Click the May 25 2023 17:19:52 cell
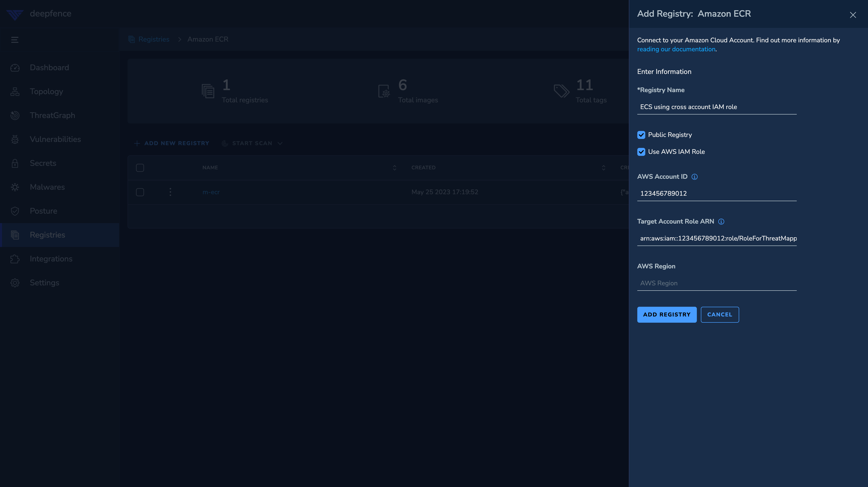This screenshot has height=487, width=868. pyautogui.click(x=445, y=192)
